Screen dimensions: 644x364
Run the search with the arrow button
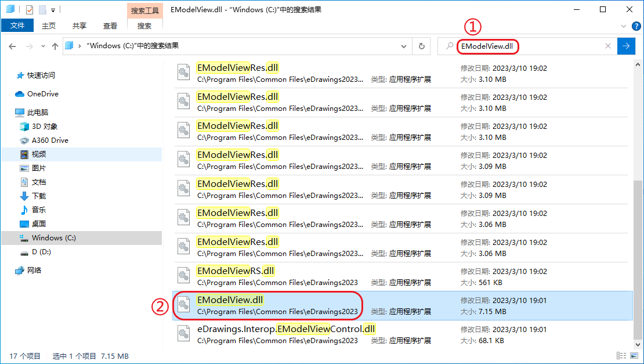point(626,46)
